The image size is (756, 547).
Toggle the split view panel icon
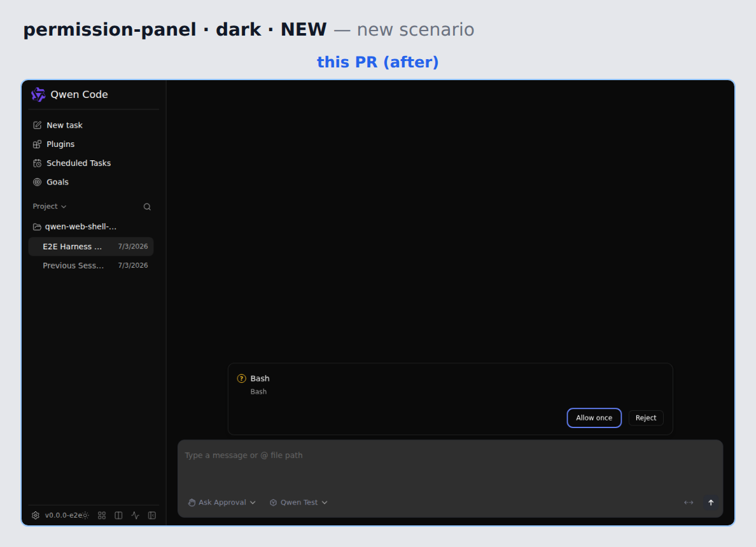tap(118, 516)
